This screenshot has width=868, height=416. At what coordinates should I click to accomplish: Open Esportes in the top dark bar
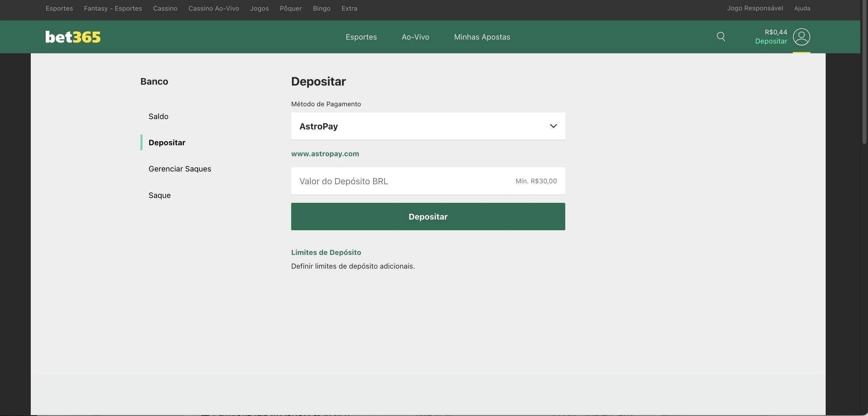tap(59, 8)
